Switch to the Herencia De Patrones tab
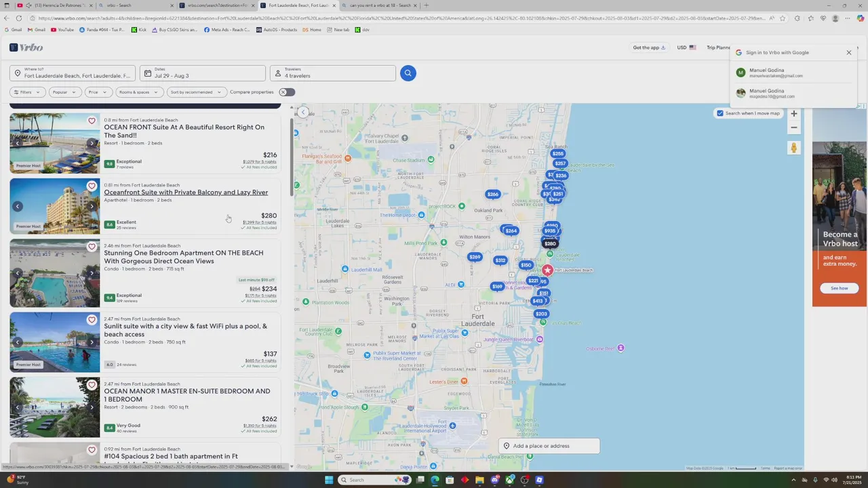868x488 pixels. click(x=54, y=5)
